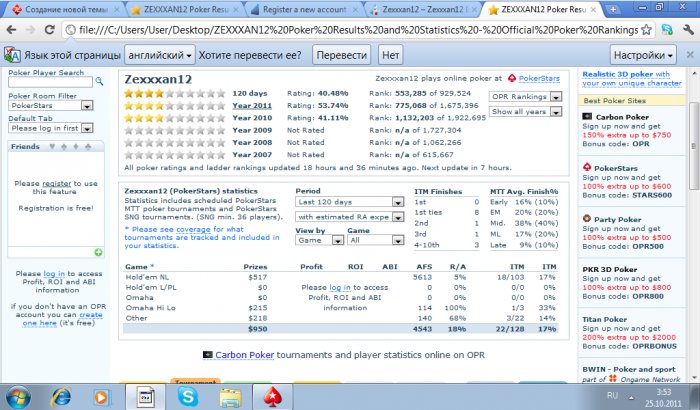Click Нет to decline translation
Viewport: 700px width, 410px height.
(391, 55)
